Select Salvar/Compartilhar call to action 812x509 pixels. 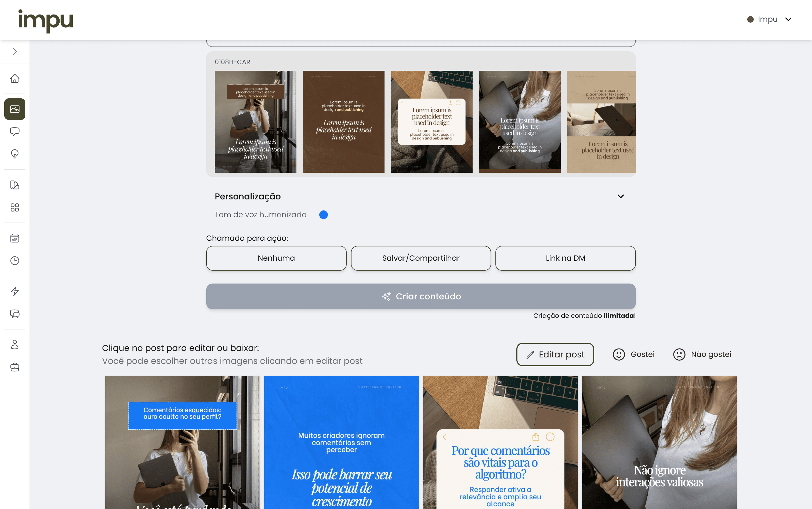click(421, 258)
